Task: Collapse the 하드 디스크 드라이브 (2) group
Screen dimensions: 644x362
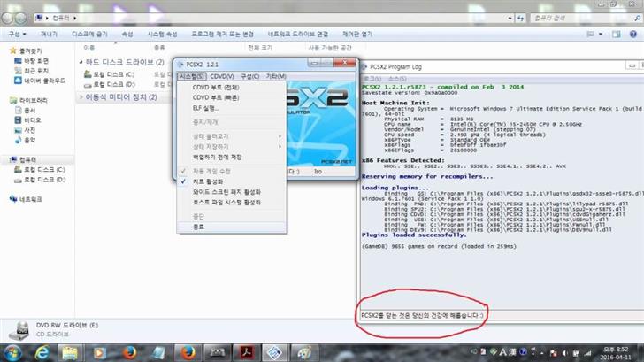Action: tap(80, 62)
